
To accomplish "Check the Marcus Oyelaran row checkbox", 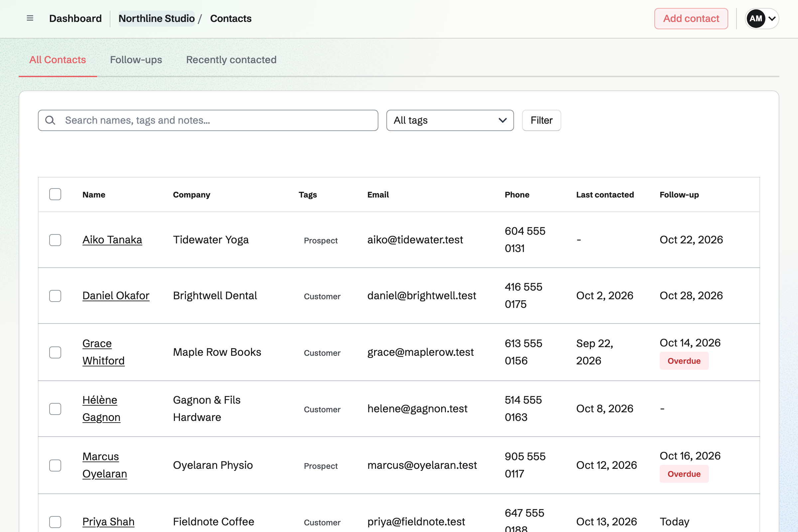I will (55, 465).
